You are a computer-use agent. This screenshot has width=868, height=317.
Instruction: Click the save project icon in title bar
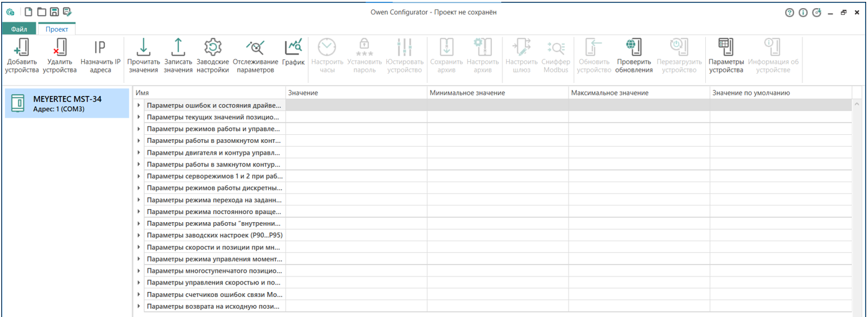[x=54, y=12]
